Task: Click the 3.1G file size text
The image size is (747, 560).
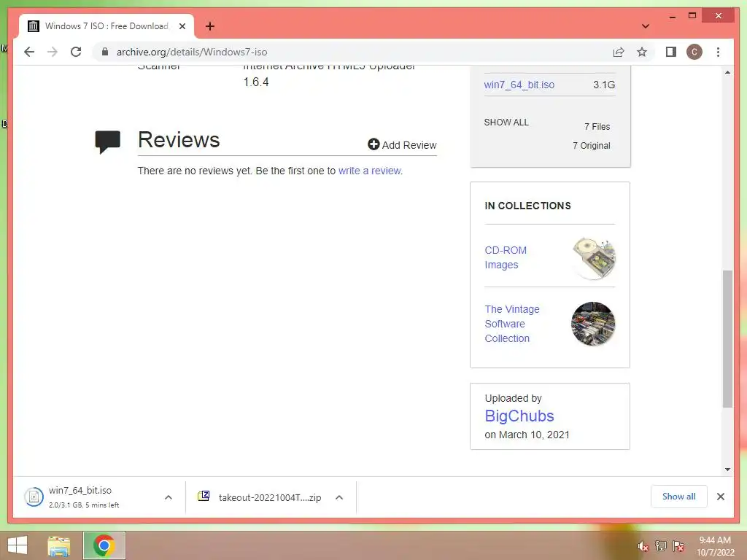Action: coord(603,85)
